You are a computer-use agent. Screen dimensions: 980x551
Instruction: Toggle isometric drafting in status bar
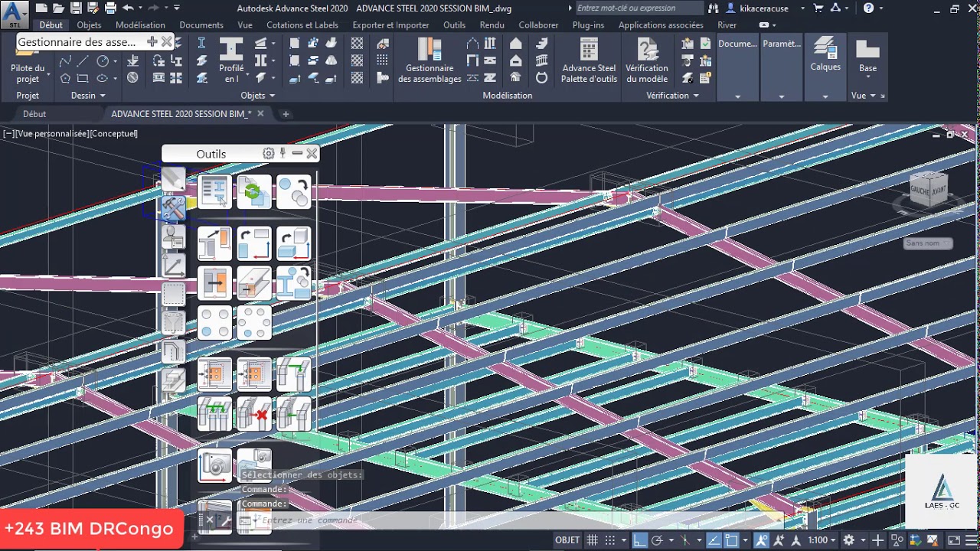pos(686,540)
